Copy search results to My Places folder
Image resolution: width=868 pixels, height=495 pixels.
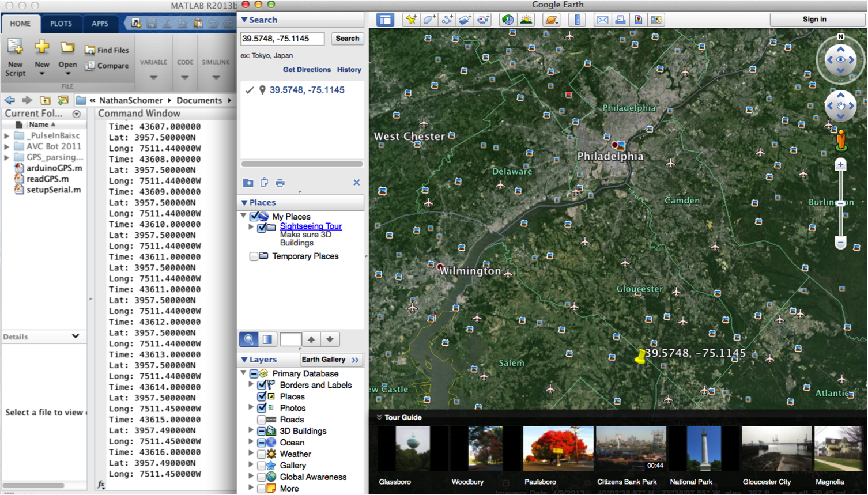(248, 183)
